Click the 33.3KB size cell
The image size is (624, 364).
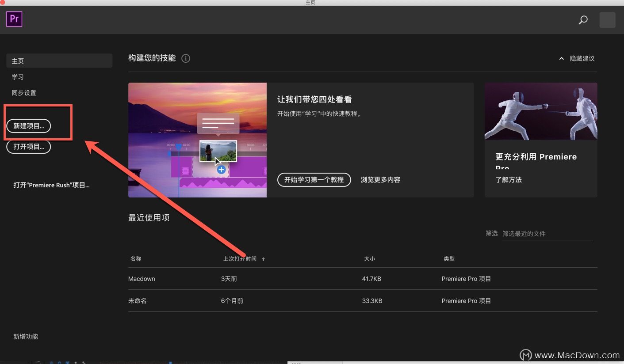[372, 301]
